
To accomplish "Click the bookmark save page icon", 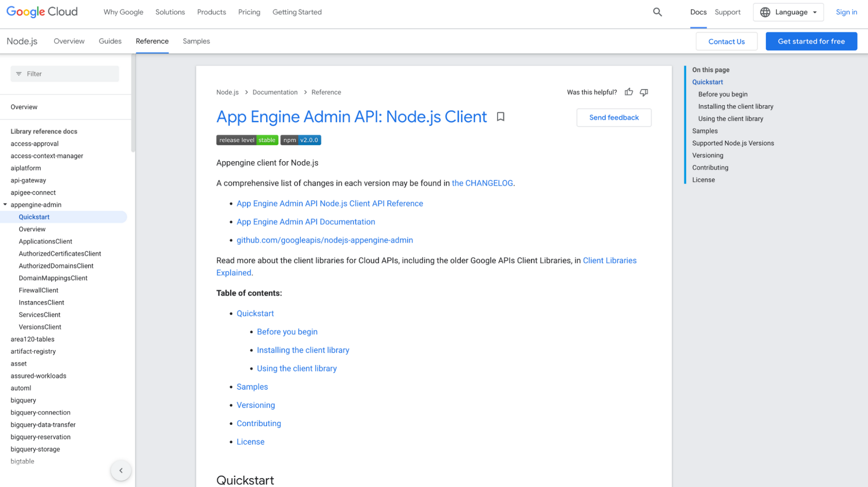I will tap(501, 116).
